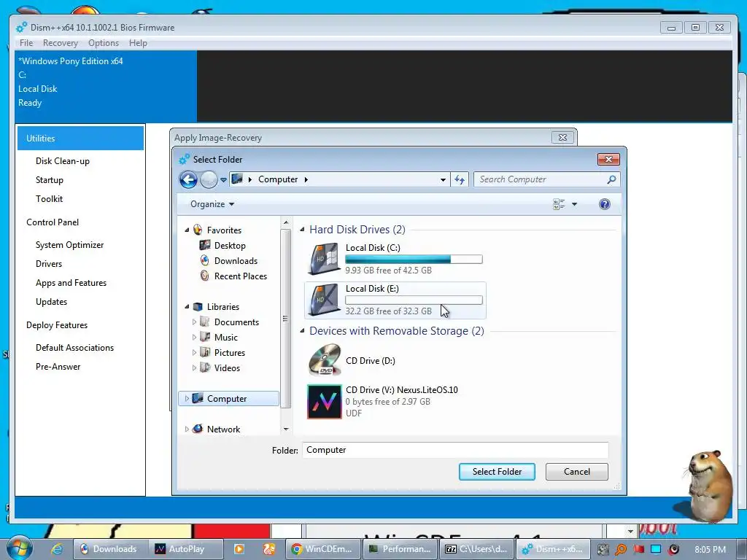Open System Optimizer in Dism++ sidebar
This screenshot has width=747, height=560.
tap(69, 245)
